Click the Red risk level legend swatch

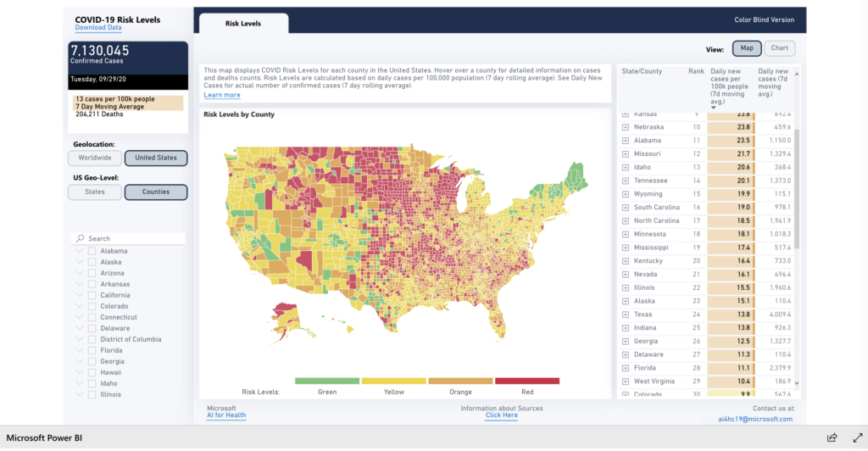(x=527, y=381)
